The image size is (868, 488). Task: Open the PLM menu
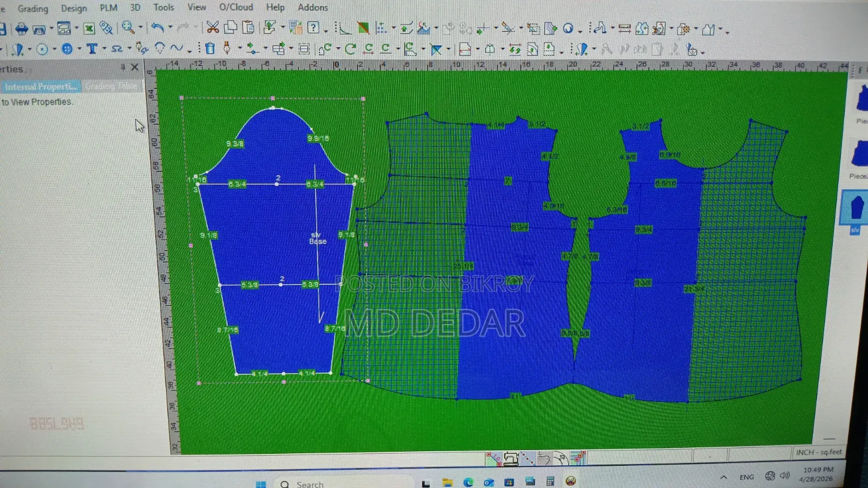coord(108,8)
